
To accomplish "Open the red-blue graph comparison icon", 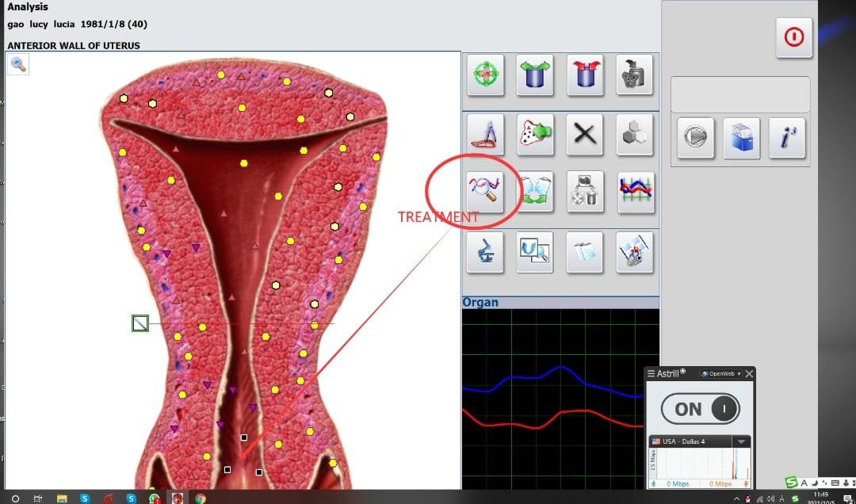I will [x=636, y=191].
